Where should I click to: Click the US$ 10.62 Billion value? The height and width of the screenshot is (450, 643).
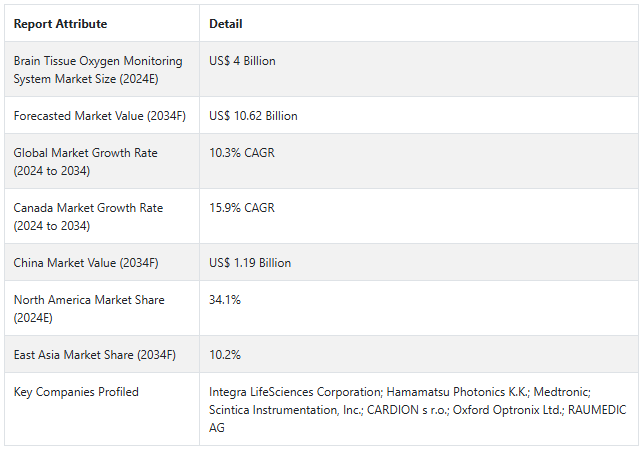coord(253,116)
